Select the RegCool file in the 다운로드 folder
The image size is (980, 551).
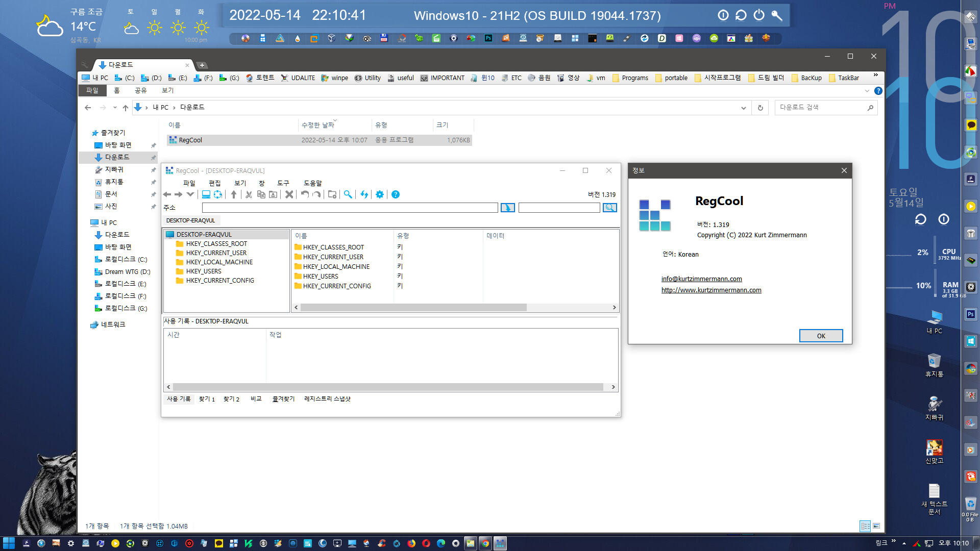tap(319, 140)
